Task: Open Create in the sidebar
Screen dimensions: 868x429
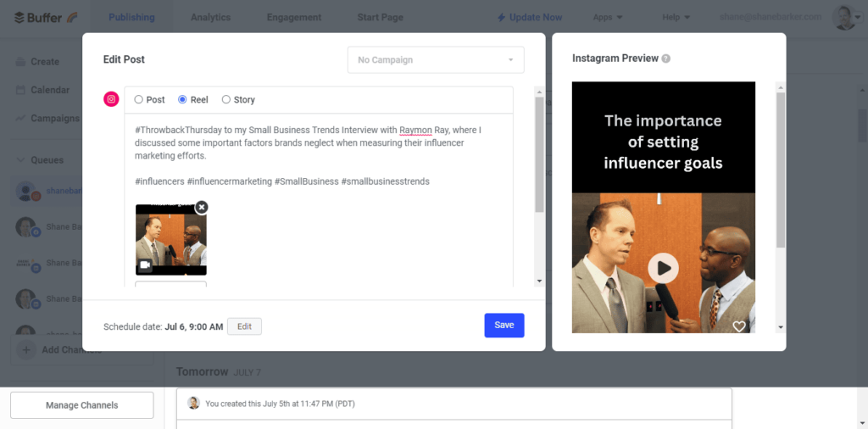Action: click(x=45, y=61)
